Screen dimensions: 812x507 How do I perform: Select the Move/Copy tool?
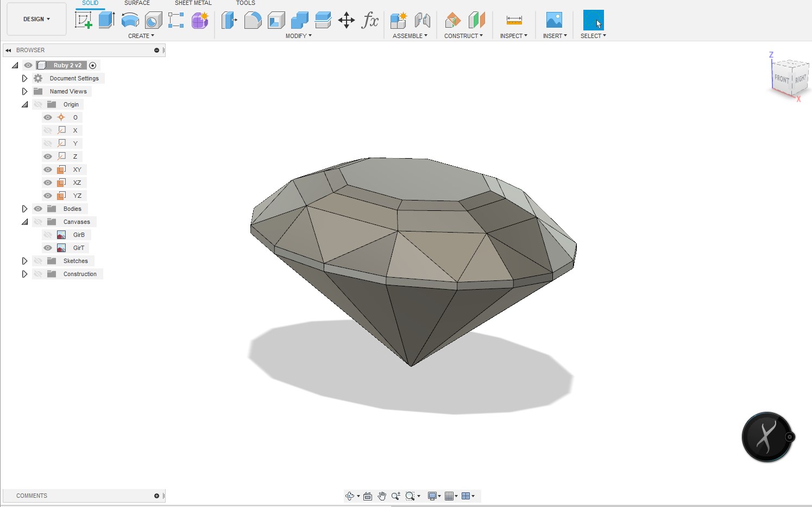[x=346, y=20]
